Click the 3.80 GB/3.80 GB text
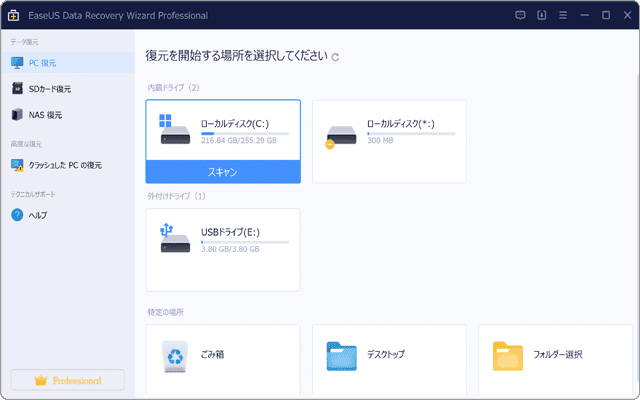This screenshot has width=640, height=400. (x=230, y=249)
